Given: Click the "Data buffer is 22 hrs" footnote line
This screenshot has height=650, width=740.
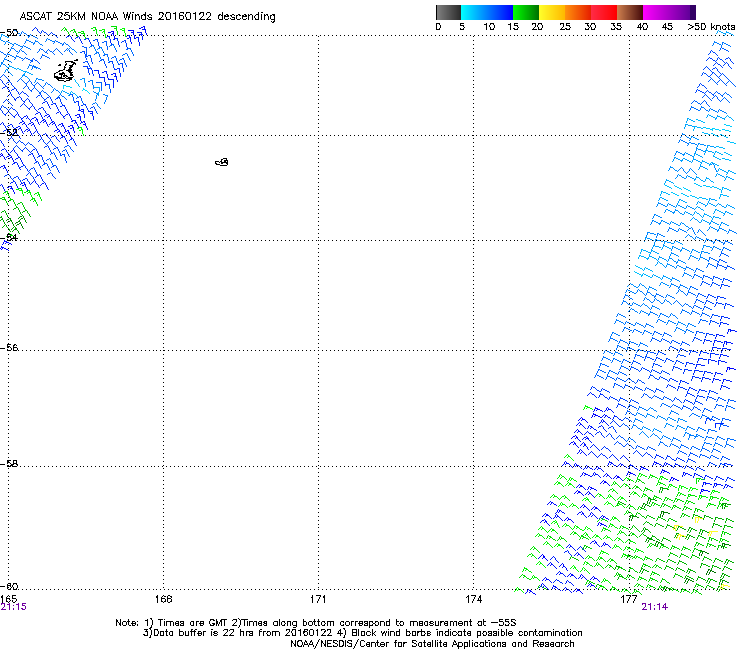Looking at the screenshot, I should pos(362,633).
